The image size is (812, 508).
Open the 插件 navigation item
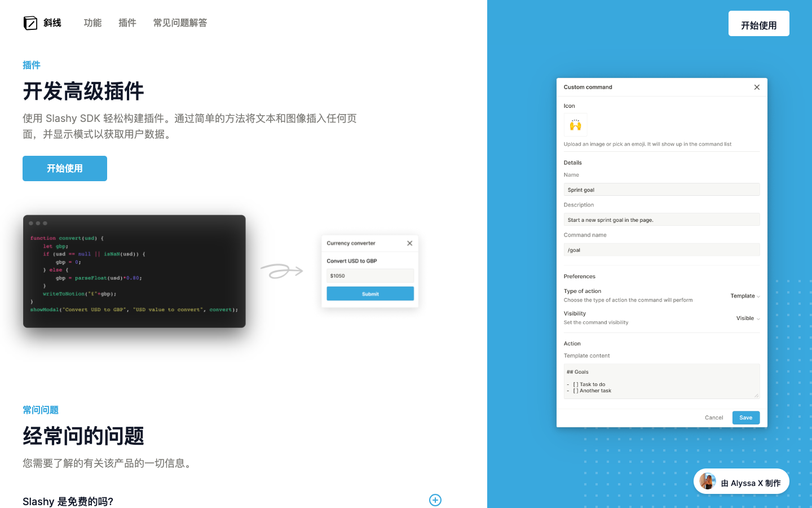[x=127, y=23]
